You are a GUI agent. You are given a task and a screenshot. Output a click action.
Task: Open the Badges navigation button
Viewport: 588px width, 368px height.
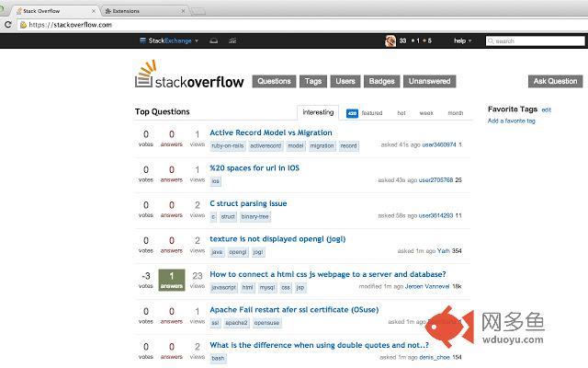click(382, 81)
